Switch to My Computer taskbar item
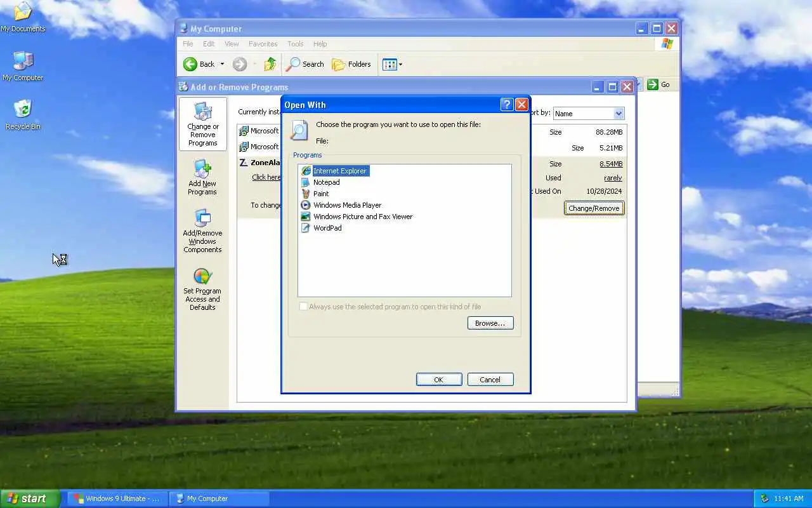This screenshot has width=812, height=508. pos(219,498)
